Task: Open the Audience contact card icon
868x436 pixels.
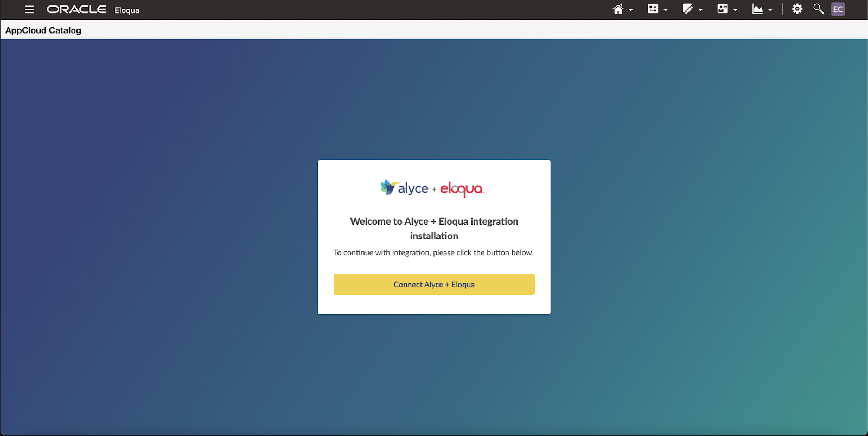Action: pyautogui.click(x=723, y=9)
